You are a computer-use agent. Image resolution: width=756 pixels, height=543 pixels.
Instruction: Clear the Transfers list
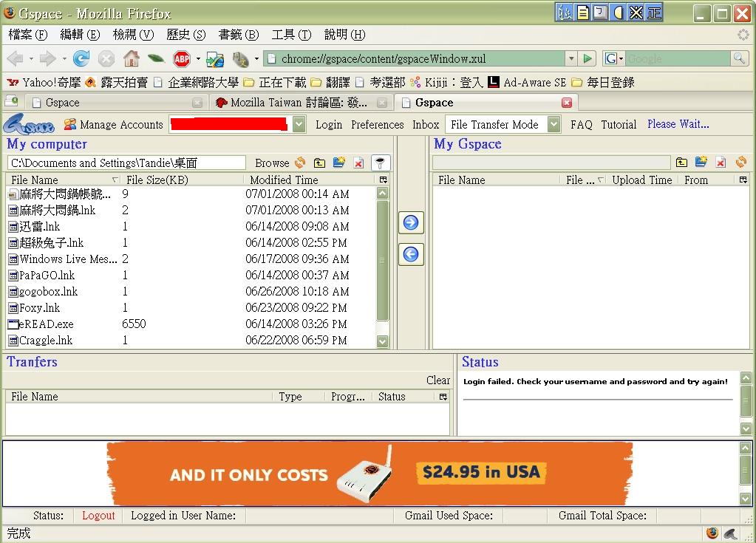437,380
